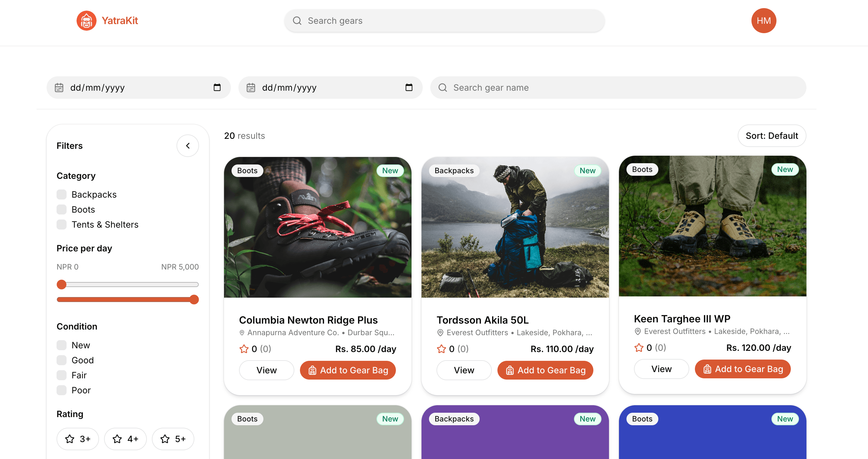This screenshot has width=868, height=459.
Task: Enable the New condition filter
Action: pyautogui.click(x=61, y=345)
